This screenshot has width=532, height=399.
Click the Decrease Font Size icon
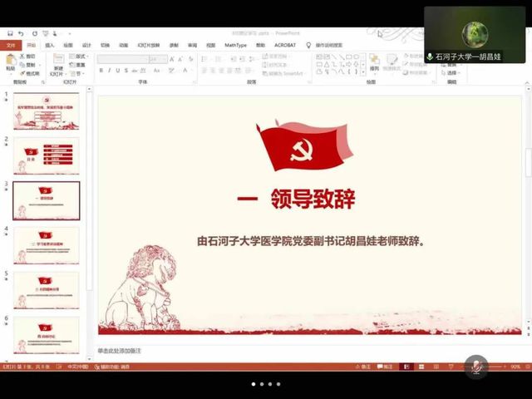[x=180, y=59]
